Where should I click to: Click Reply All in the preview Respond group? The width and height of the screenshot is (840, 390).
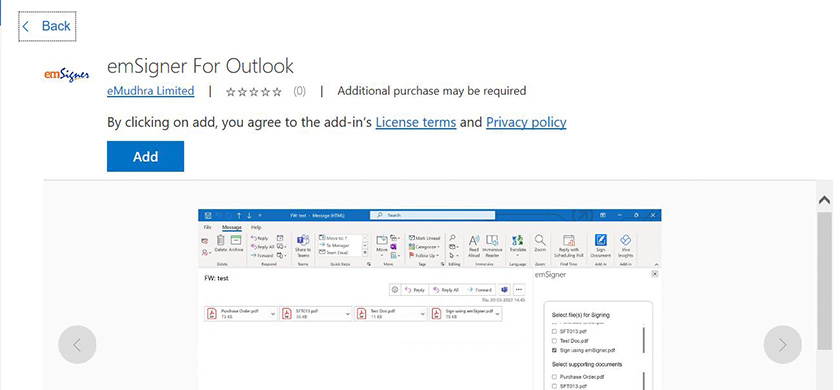pyautogui.click(x=262, y=247)
